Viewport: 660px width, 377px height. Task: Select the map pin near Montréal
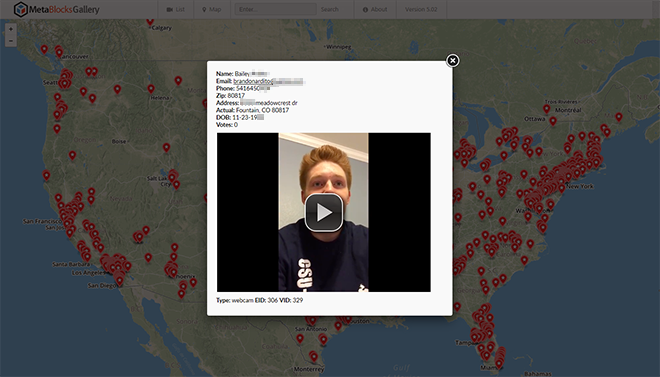[x=546, y=109]
